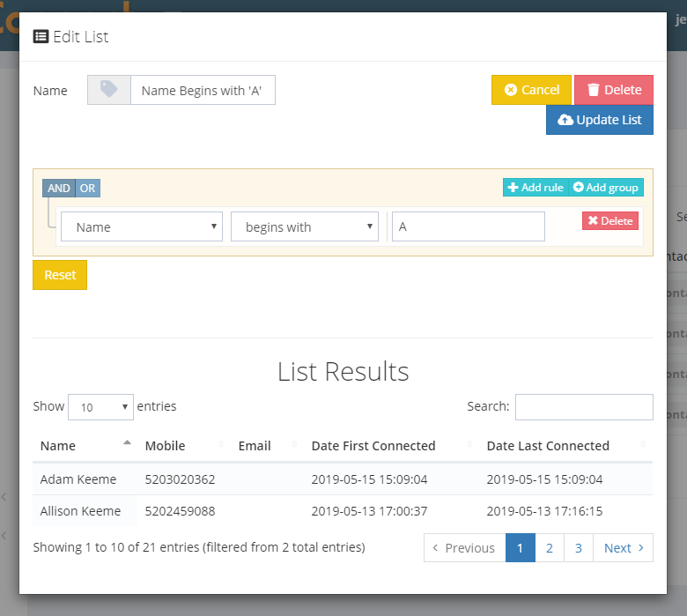Focus the Search input box
This screenshot has width=687, height=616.
(x=584, y=407)
